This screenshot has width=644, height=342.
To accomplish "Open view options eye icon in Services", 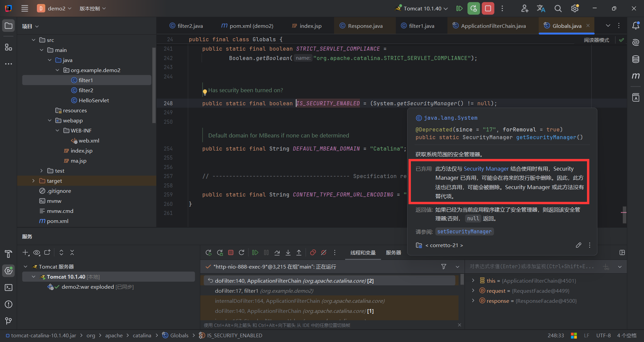I will click(x=37, y=252).
